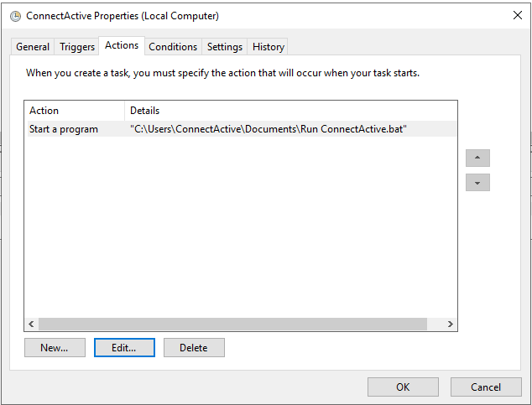View the History tab

pos(268,47)
